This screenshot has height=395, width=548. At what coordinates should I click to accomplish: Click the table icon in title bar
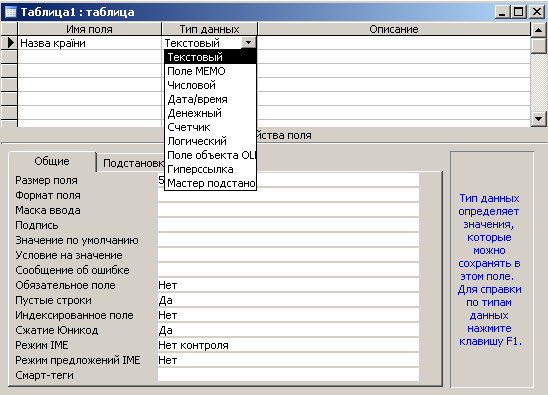click(x=10, y=12)
